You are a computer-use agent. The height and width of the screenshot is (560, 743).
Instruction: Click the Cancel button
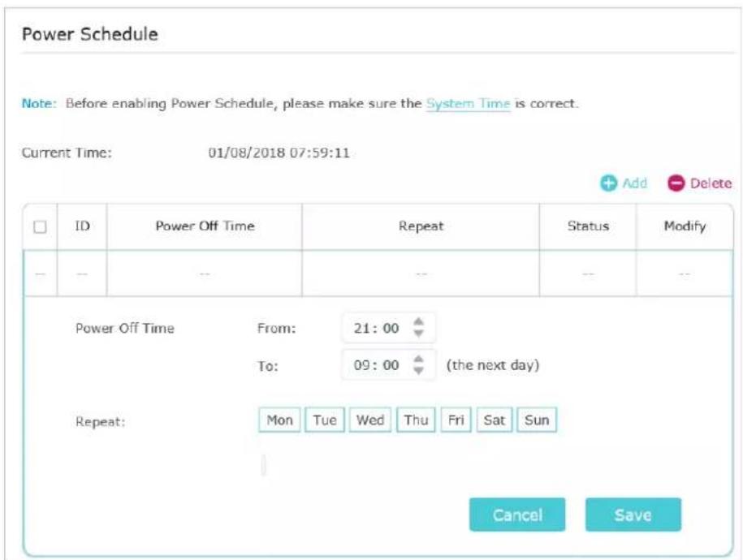tap(517, 515)
